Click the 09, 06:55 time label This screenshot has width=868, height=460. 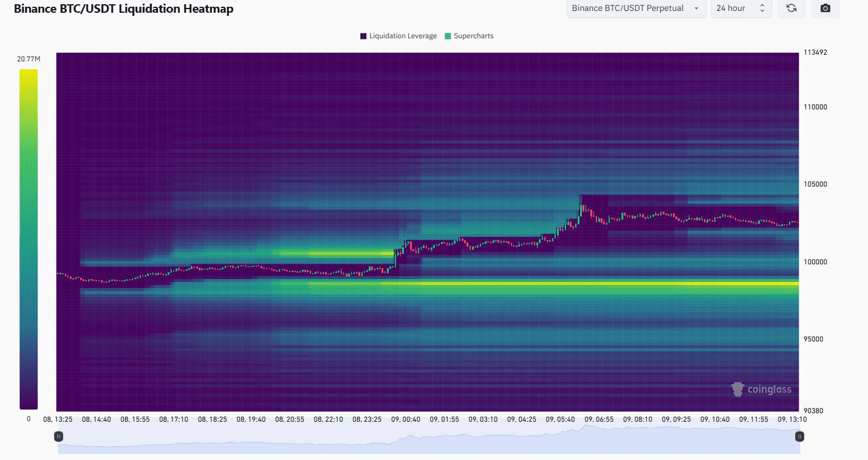coord(598,419)
